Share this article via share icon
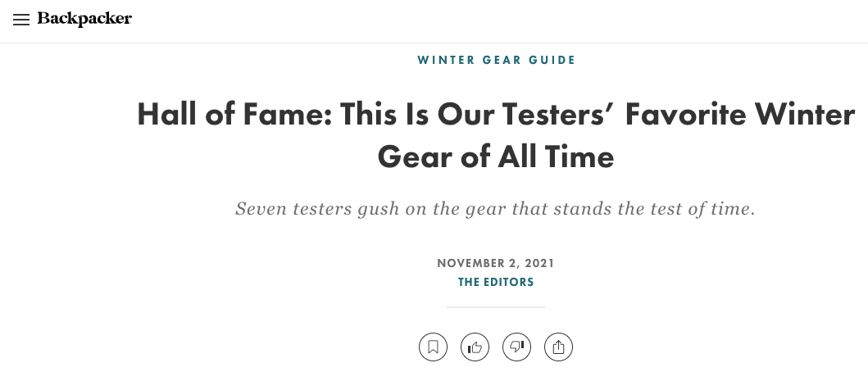Screen dimensions: 868x381 pos(559,347)
